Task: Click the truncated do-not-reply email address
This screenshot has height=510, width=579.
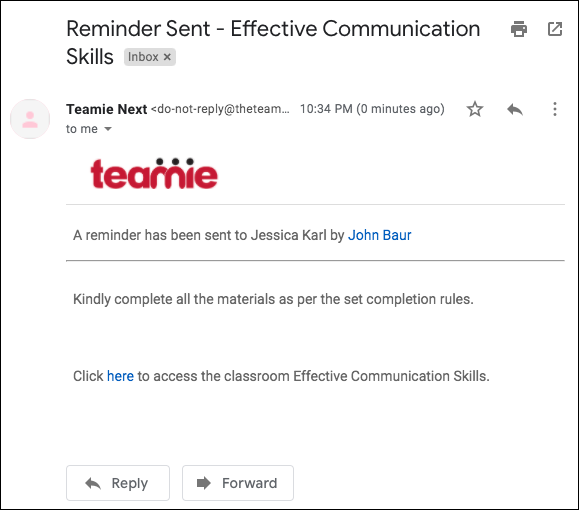Action: click(x=220, y=109)
